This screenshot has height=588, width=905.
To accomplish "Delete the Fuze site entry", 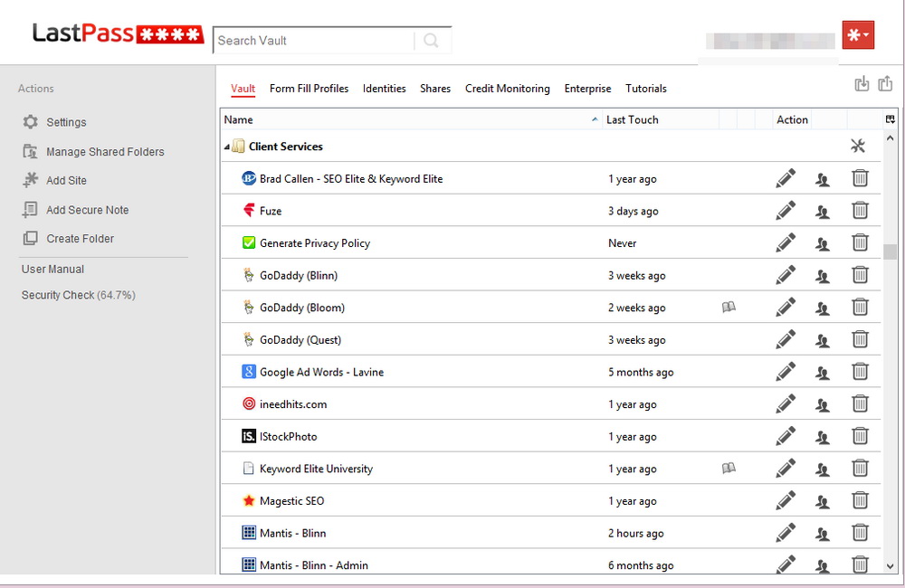I will pyautogui.click(x=860, y=211).
